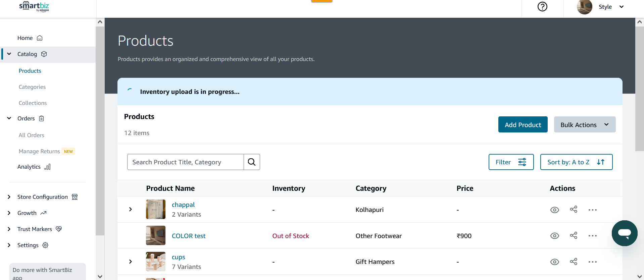Click the Orders clipboard icon
This screenshot has height=280, width=644.
42,118
